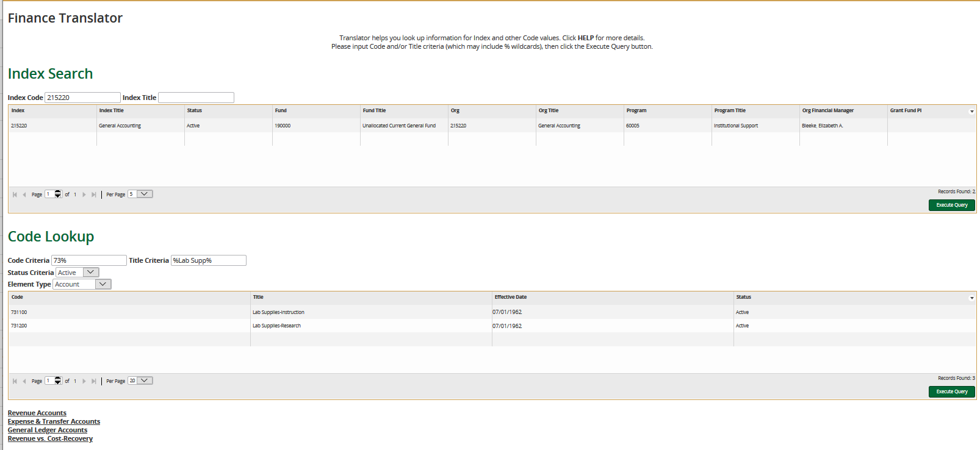Jump to last page in Index Search pager
The height and width of the screenshot is (450, 980).
(x=93, y=195)
